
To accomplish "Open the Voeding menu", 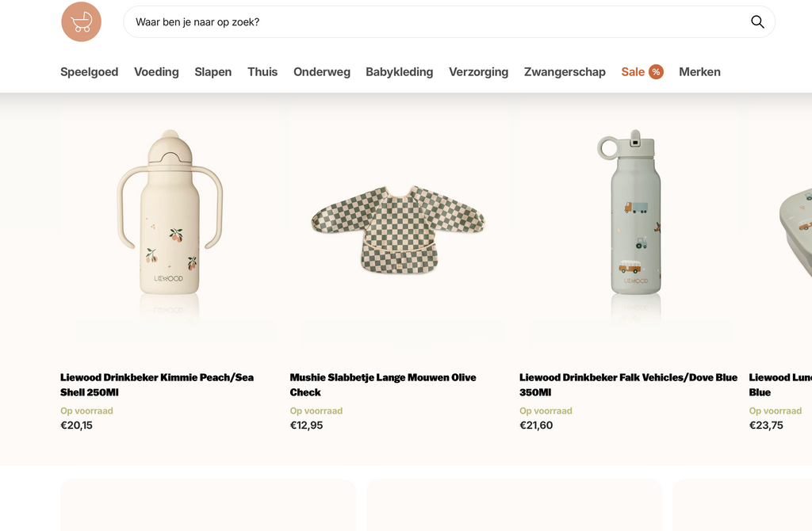I will 156,72.
